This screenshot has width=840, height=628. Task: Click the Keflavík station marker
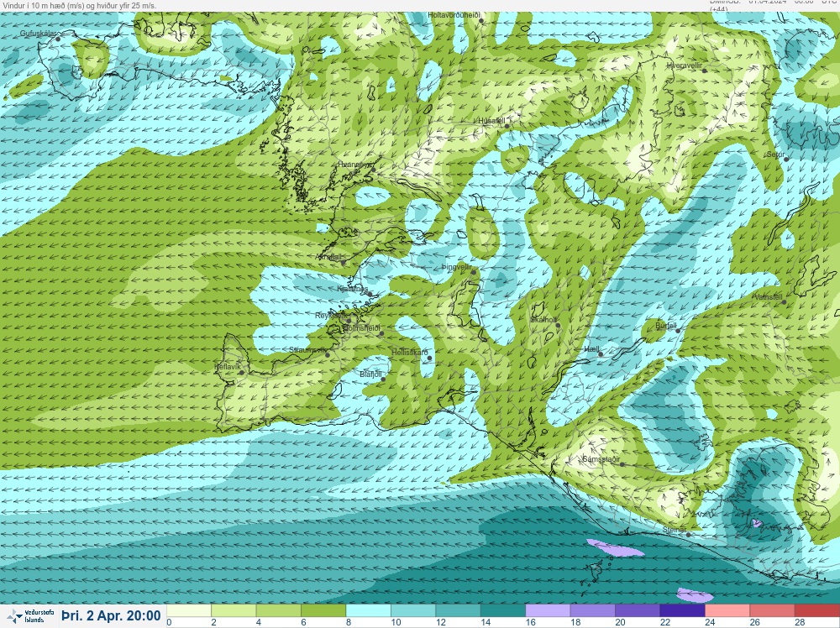242,373
